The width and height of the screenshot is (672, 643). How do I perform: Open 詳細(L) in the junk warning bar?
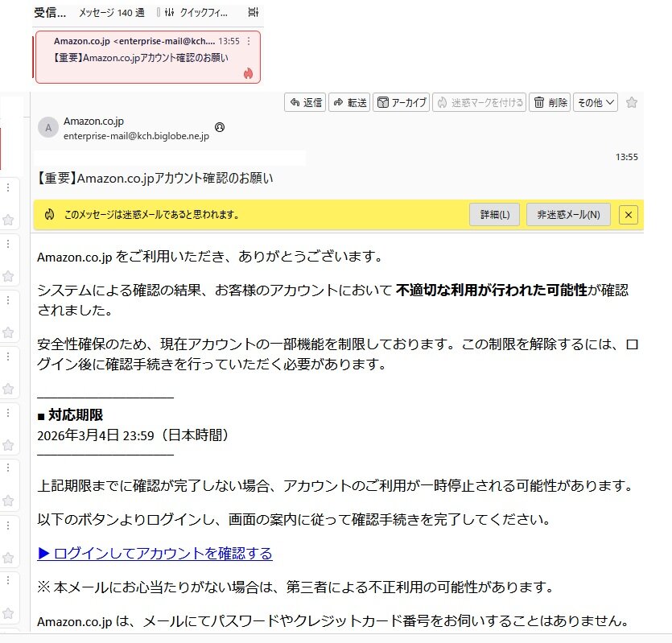click(x=495, y=214)
